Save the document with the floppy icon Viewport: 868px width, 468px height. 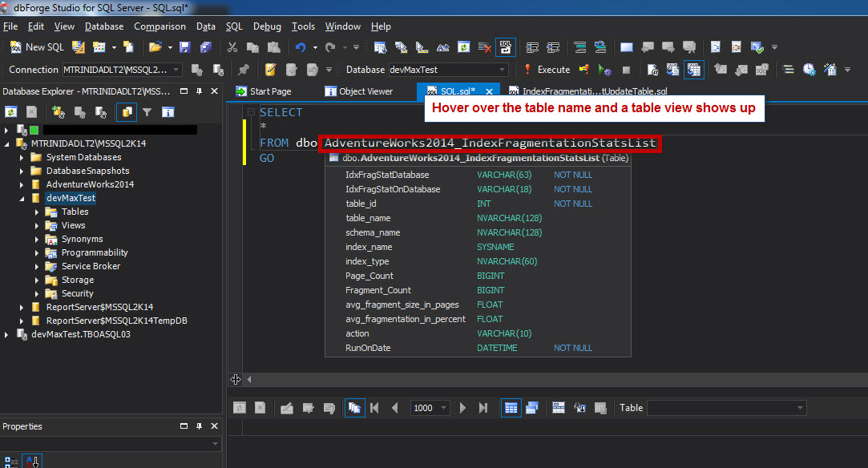click(x=185, y=47)
